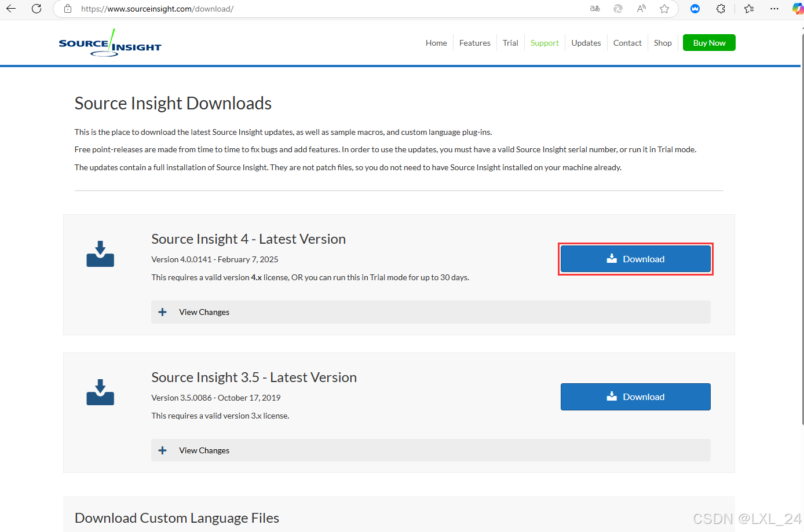Open the read aloud icon in the address bar

pos(641,9)
